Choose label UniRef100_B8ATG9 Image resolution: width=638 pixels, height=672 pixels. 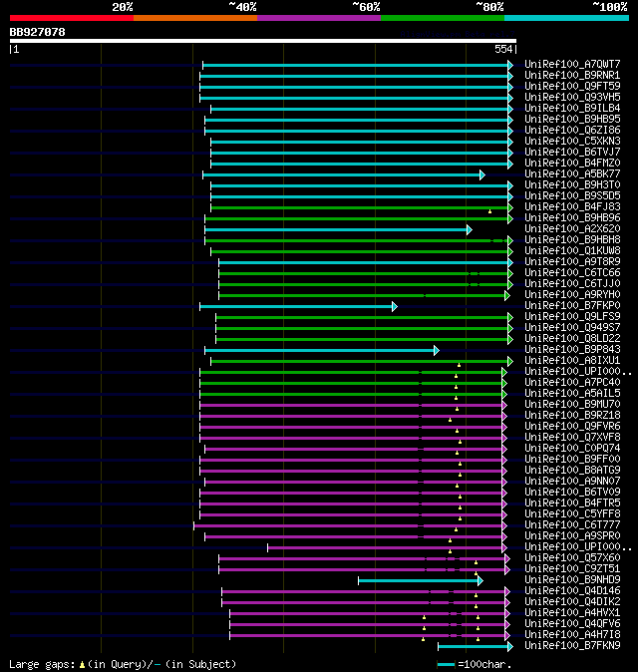coord(572,471)
